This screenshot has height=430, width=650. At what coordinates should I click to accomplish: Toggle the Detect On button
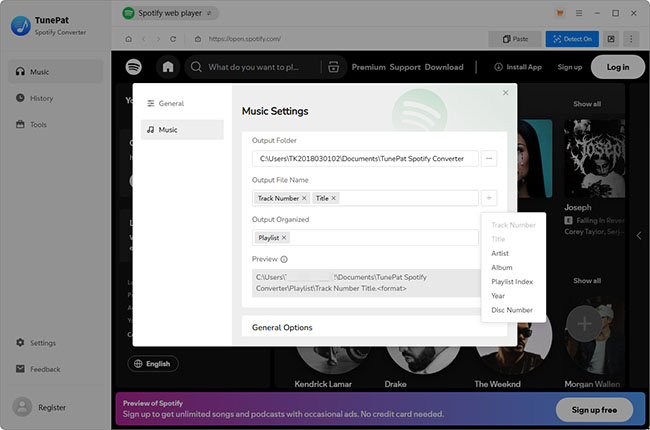pos(572,39)
